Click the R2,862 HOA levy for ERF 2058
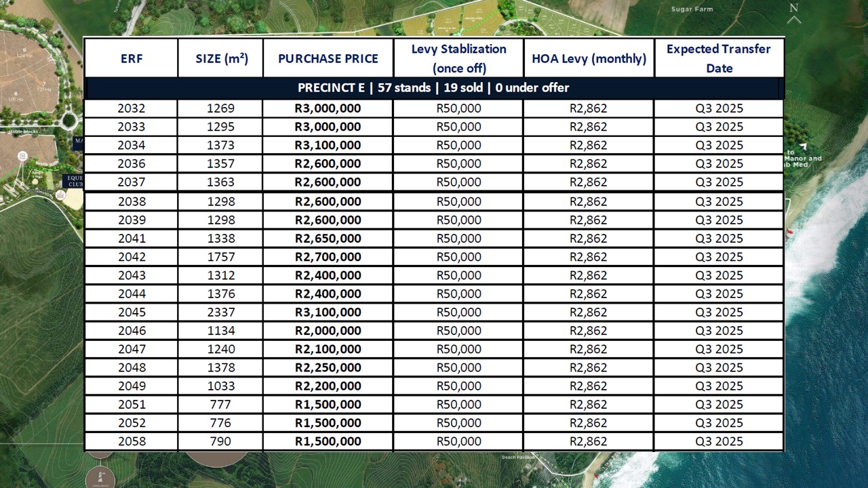868x488 pixels. click(589, 441)
